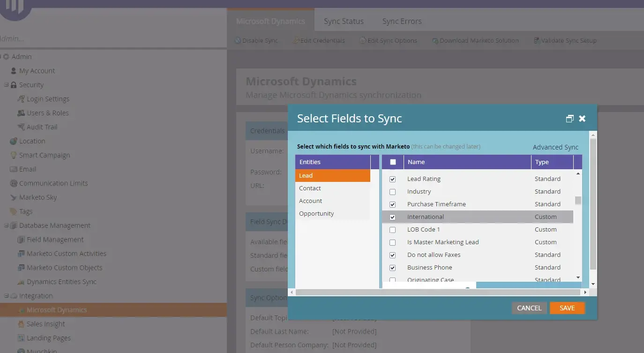Click the Login Settings icon
Viewport: 644px width, 353px height.
click(x=21, y=99)
